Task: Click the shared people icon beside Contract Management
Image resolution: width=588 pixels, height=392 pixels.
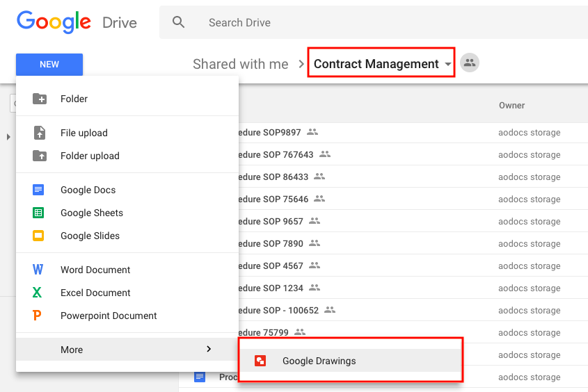Action: pyautogui.click(x=470, y=63)
